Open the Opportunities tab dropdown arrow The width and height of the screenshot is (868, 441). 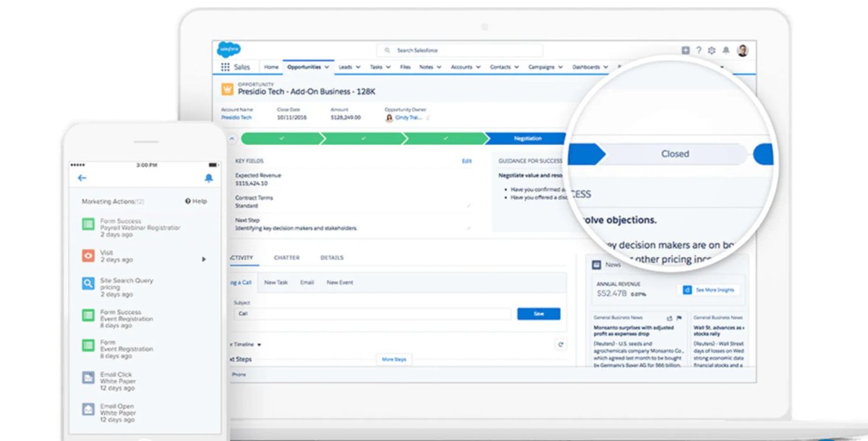[x=327, y=67]
